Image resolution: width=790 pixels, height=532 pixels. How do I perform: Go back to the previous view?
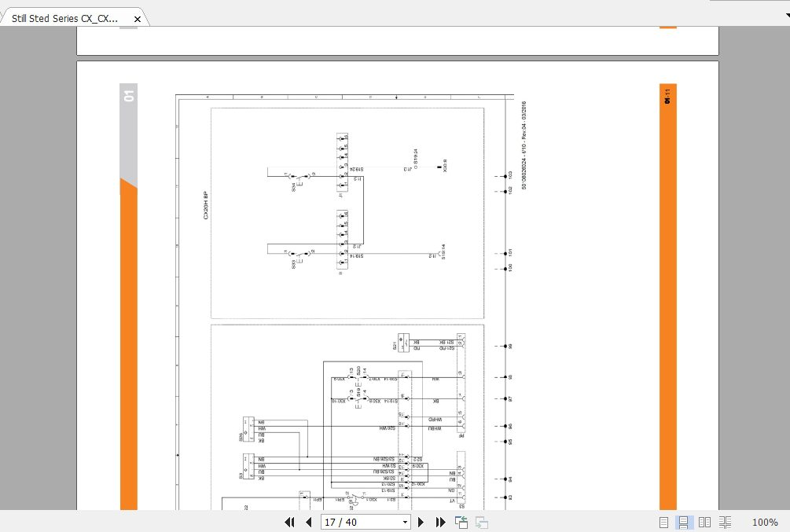pos(461,523)
